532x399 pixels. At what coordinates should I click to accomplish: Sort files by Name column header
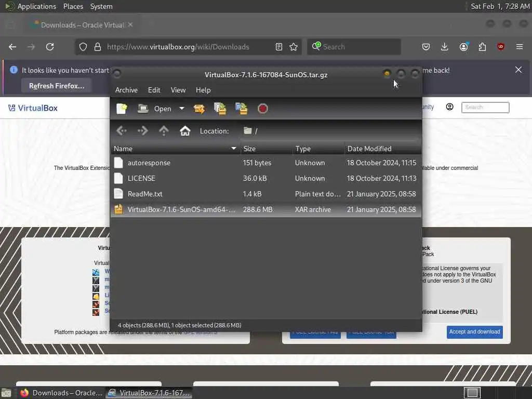tap(175, 149)
